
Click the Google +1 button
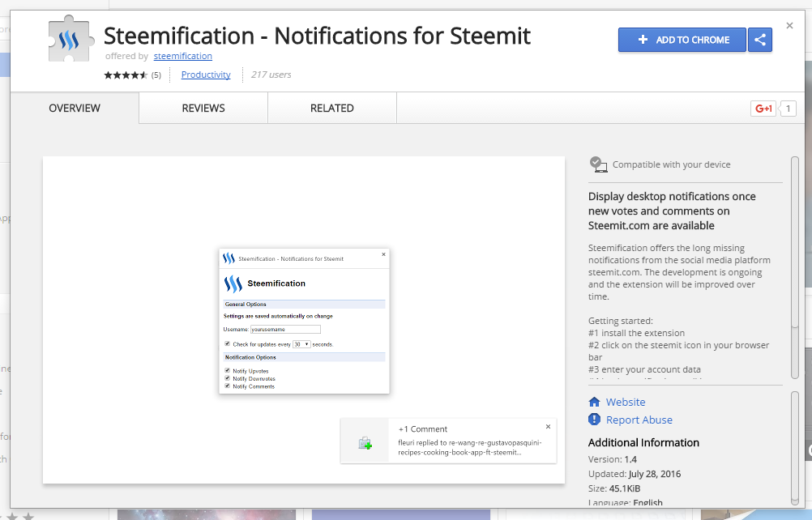[763, 109]
